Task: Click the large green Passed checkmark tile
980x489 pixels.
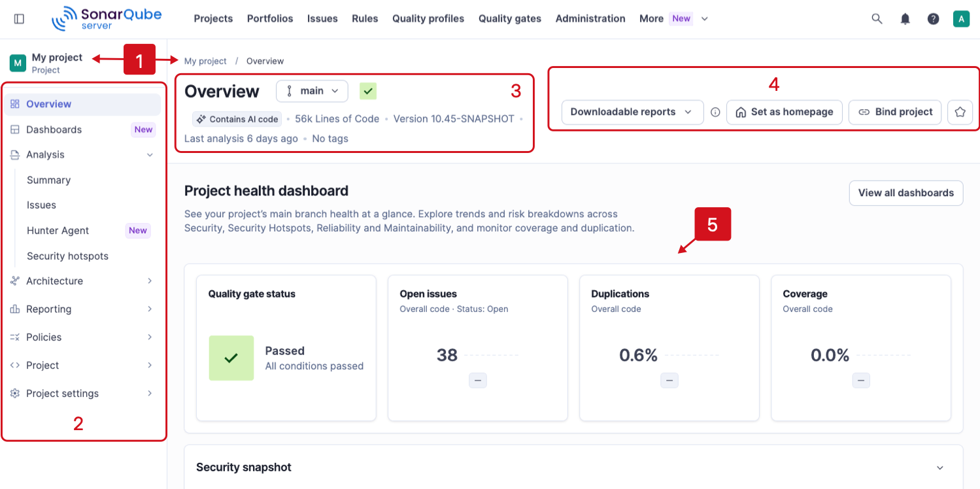Action: 231,358
